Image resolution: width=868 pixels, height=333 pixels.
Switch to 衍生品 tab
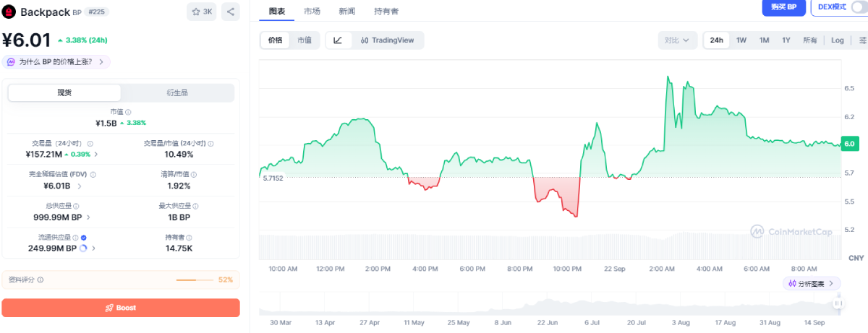click(177, 93)
